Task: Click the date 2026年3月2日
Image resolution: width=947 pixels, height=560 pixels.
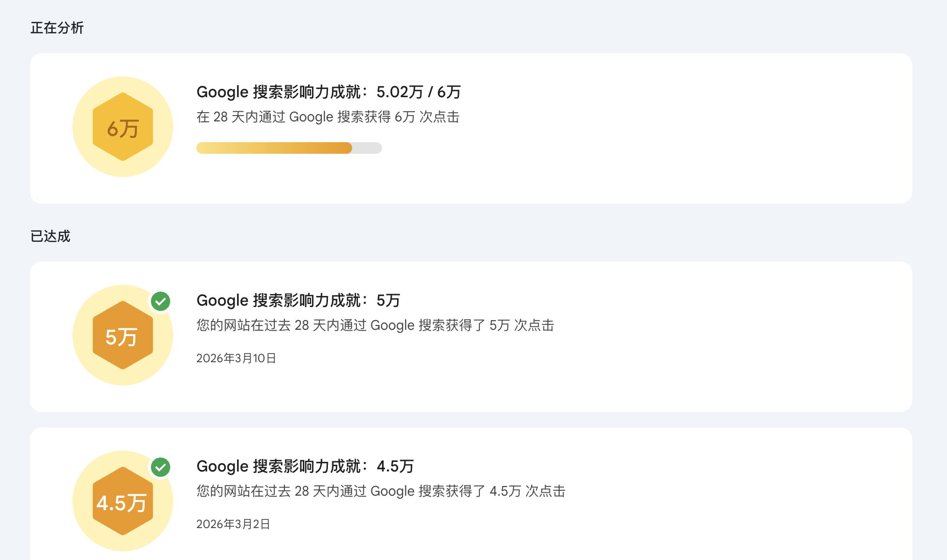Action: [x=233, y=524]
